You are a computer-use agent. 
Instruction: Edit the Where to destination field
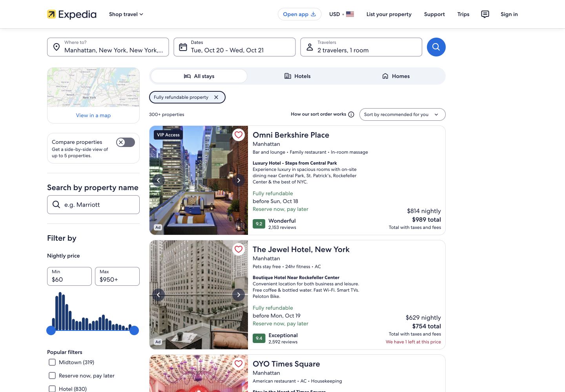[x=108, y=47]
